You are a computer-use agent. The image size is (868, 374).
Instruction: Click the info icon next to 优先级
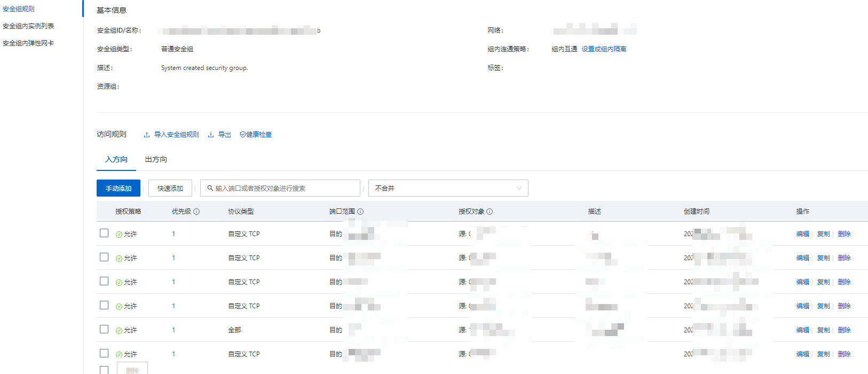[x=196, y=212]
